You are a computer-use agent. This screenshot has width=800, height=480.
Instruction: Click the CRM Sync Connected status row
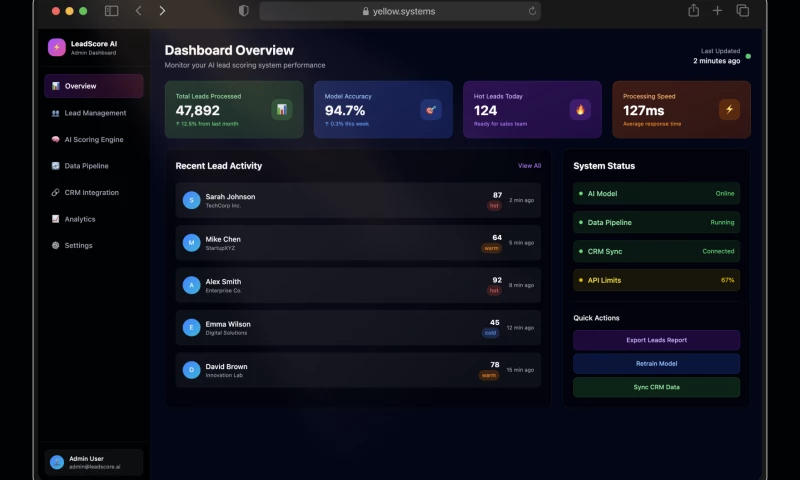pyautogui.click(x=656, y=251)
